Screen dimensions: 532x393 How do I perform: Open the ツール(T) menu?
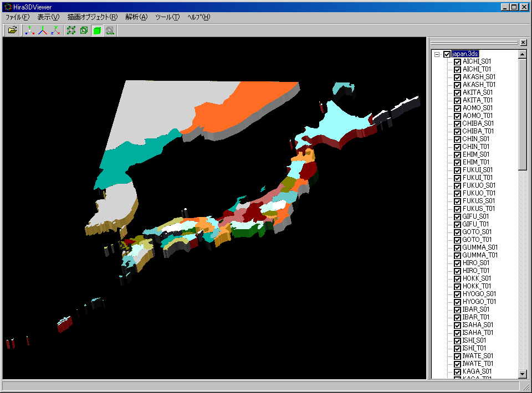click(x=167, y=17)
